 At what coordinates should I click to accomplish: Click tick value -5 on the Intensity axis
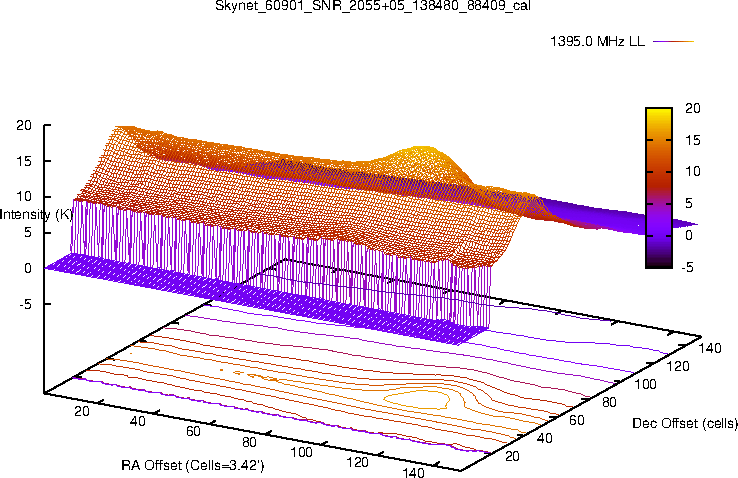coord(25,304)
